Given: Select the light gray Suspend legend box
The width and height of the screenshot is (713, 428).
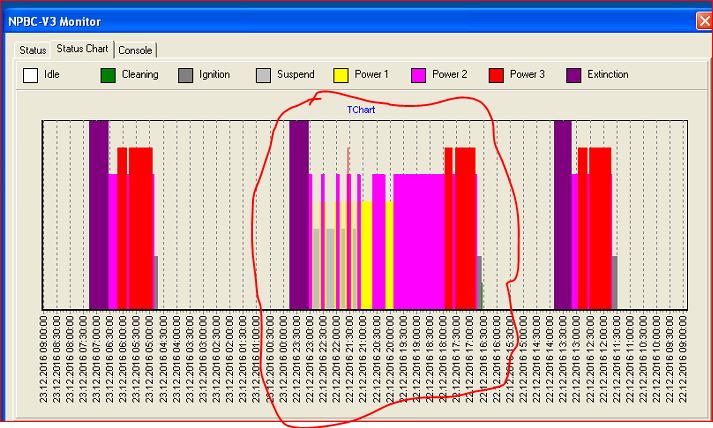Looking at the screenshot, I should [263, 75].
